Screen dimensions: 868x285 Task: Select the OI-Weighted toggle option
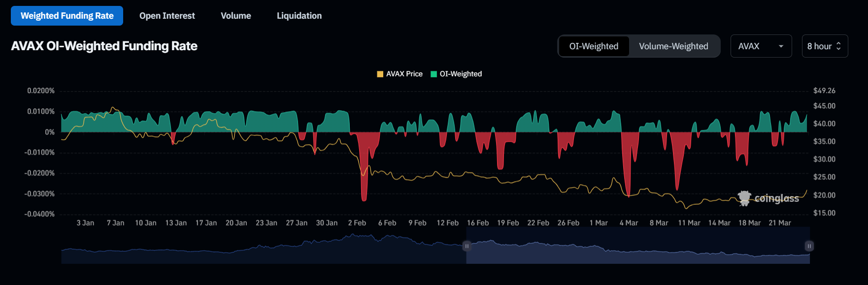pyautogui.click(x=594, y=46)
